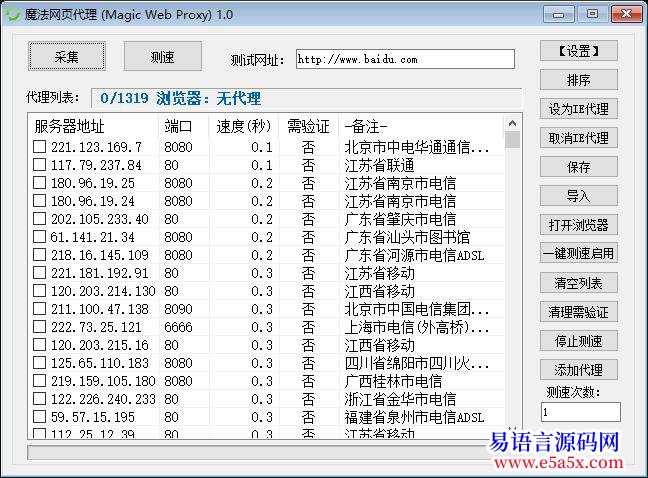The width and height of the screenshot is (648, 478).
Task: Run 一键测速启用 button
Action: pos(579,253)
